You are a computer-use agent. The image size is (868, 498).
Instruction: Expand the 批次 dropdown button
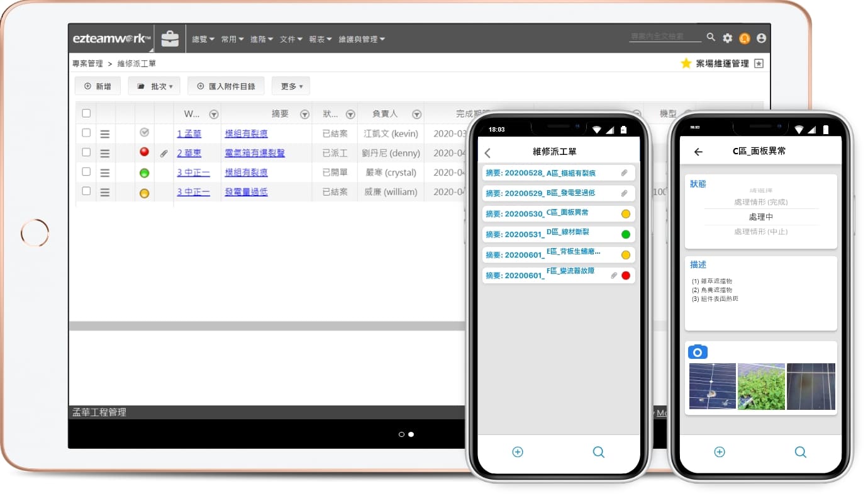pyautogui.click(x=154, y=86)
